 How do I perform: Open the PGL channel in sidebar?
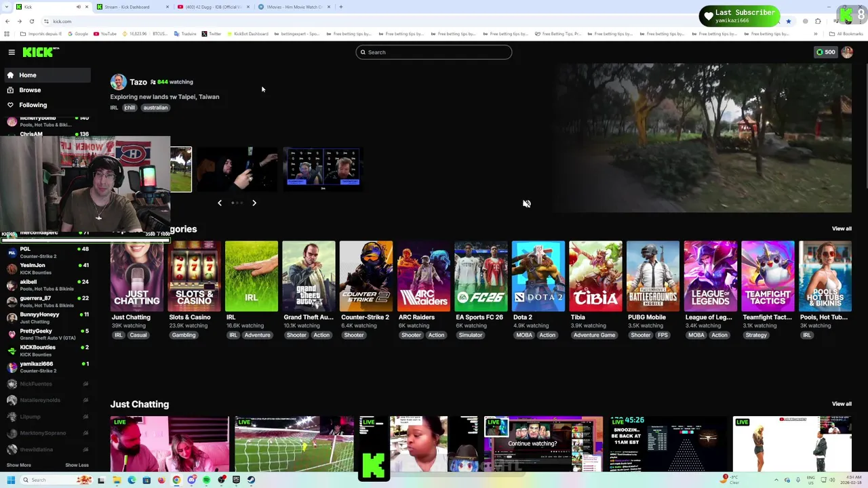click(46, 252)
